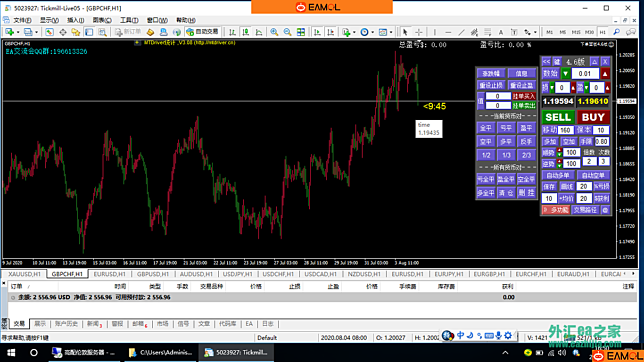
Task: Click the zoom out magnifier icon
Action: [x=287, y=32]
